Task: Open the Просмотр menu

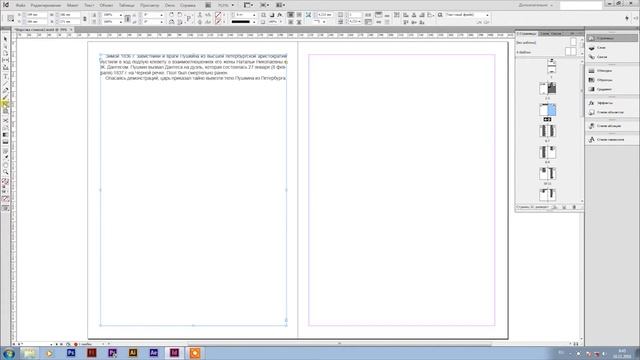Action: point(149,5)
